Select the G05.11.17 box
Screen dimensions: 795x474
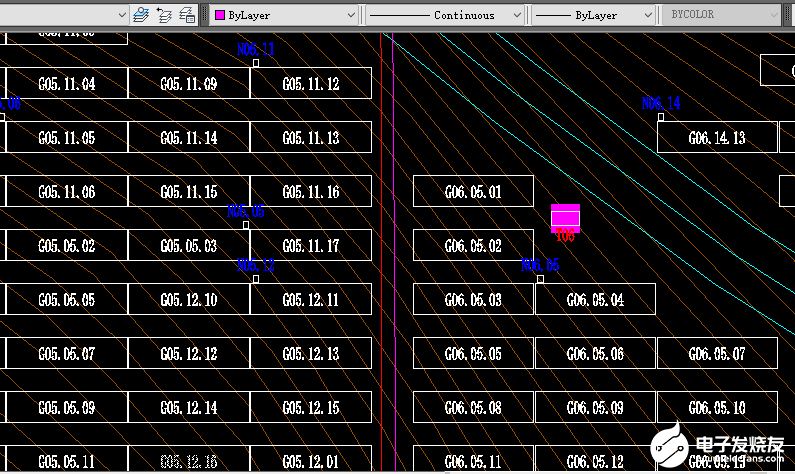(311, 245)
